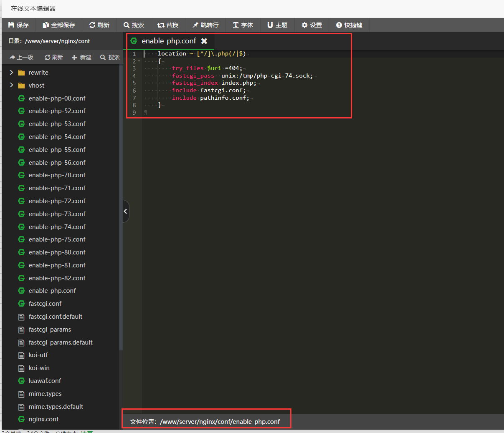This screenshot has width=504, height=433.
Task: Click the luawaf.conf file icon
Action: [x=21, y=381]
